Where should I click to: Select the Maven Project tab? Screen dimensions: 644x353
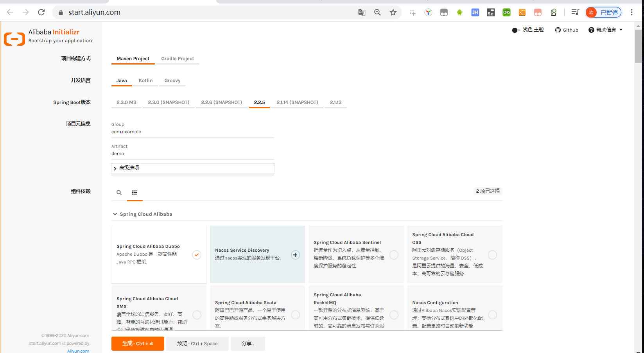pyautogui.click(x=133, y=59)
